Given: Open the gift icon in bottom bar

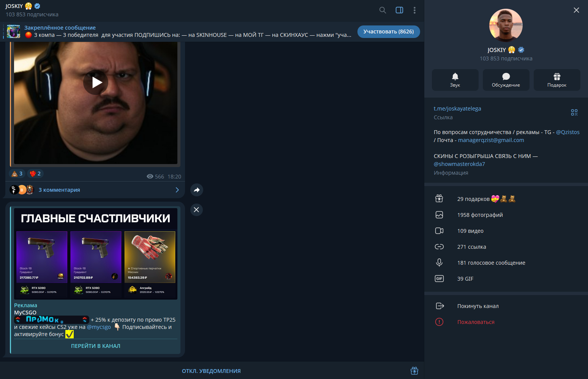Looking at the screenshot, I should (414, 371).
